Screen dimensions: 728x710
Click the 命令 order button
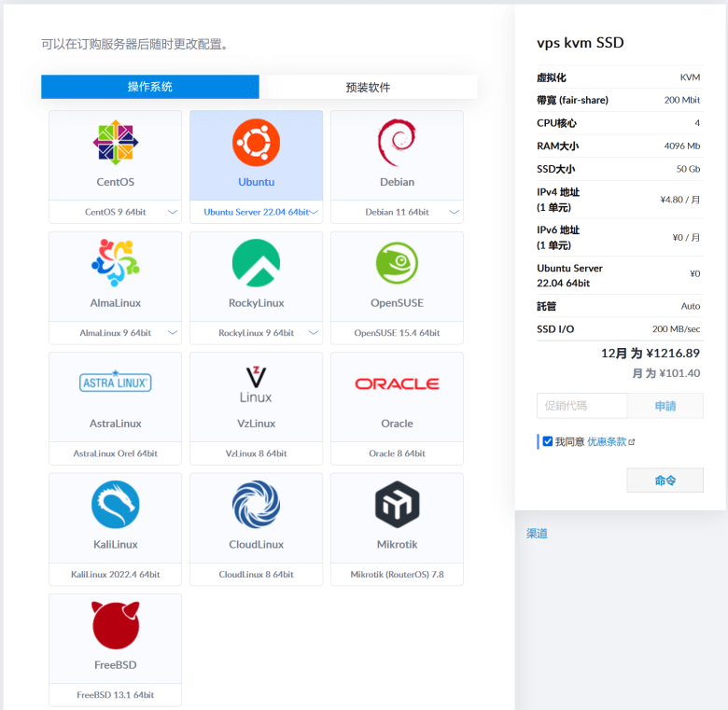coord(665,480)
